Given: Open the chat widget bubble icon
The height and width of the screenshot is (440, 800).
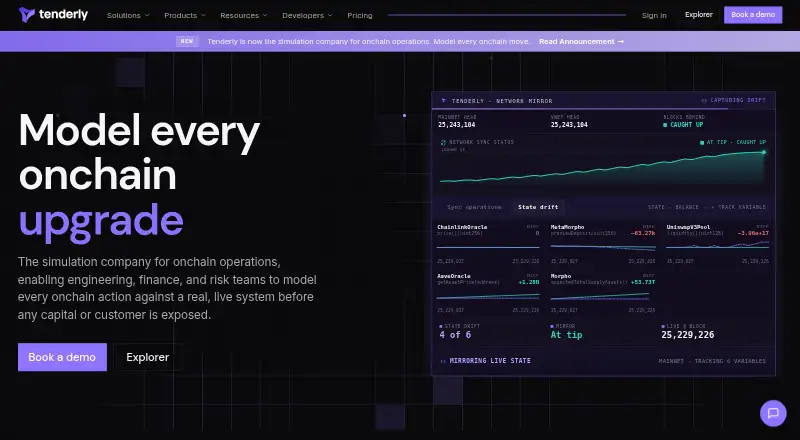Looking at the screenshot, I should point(773,413).
